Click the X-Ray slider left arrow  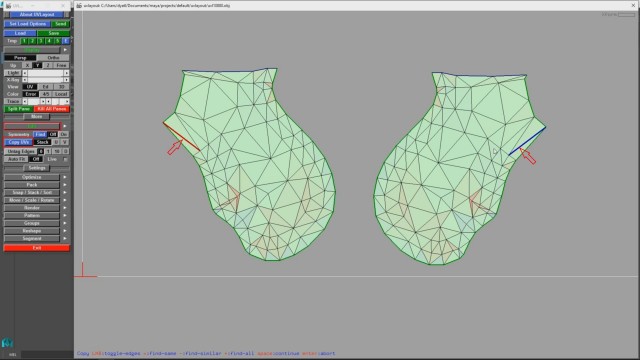point(25,80)
